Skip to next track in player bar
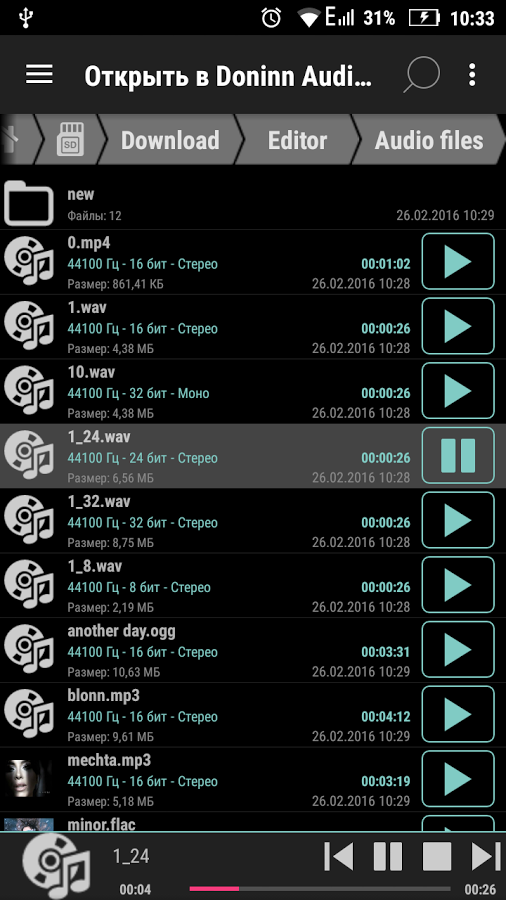This screenshot has height=900, width=506. coord(486,857)
